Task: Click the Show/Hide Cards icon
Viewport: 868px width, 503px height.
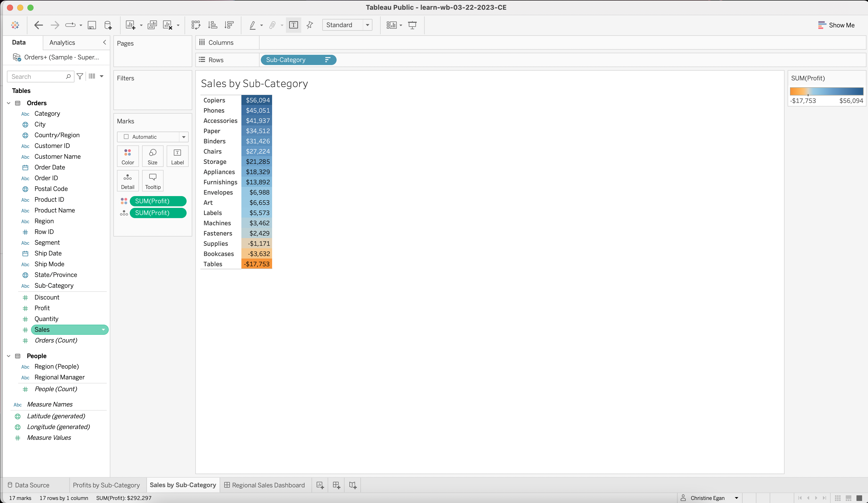Action: [x=391, y=25]
